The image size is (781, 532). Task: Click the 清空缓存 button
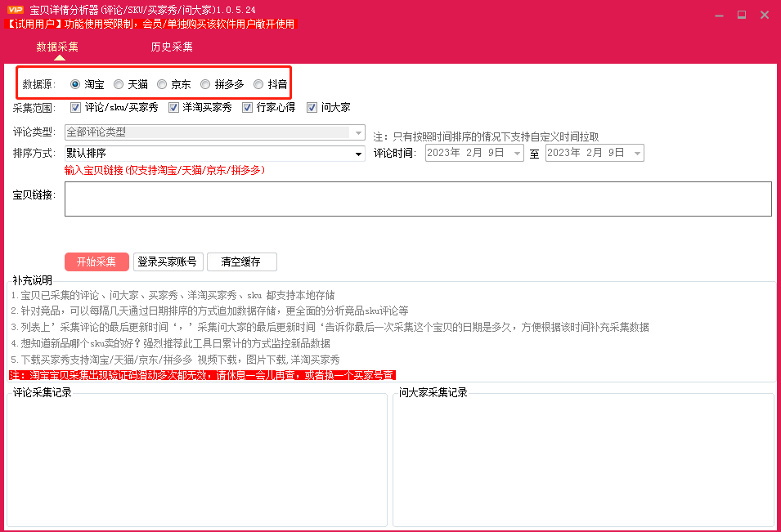click(241, 262)
